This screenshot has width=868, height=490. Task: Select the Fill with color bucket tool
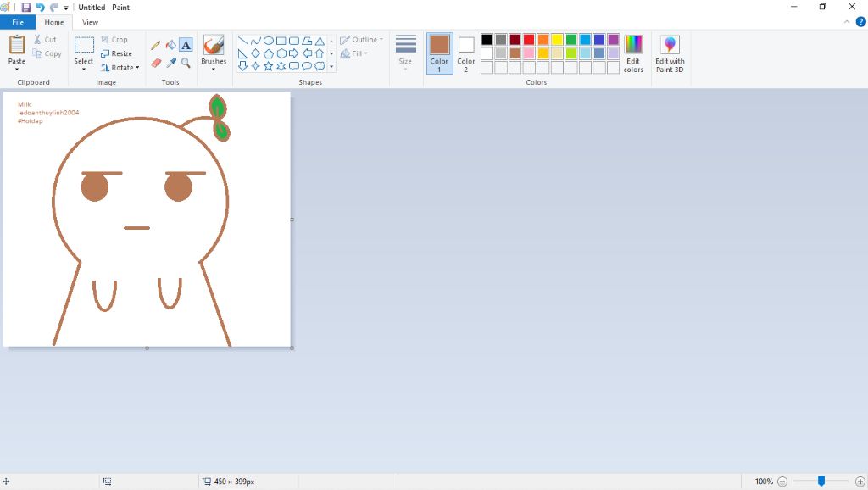(x=171, y=46)
